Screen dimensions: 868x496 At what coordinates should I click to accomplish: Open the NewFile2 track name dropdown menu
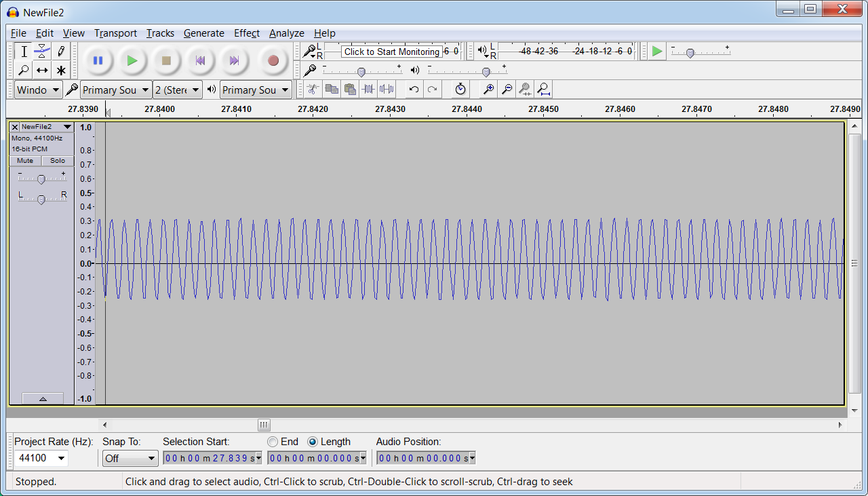45,127
